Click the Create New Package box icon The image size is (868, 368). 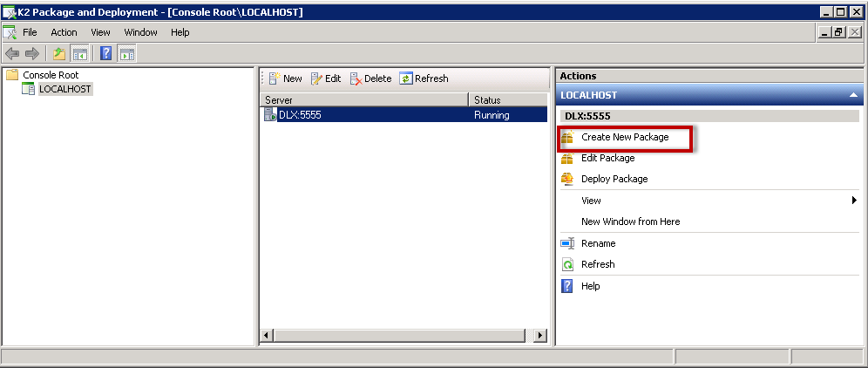click(x=567, y=137)
